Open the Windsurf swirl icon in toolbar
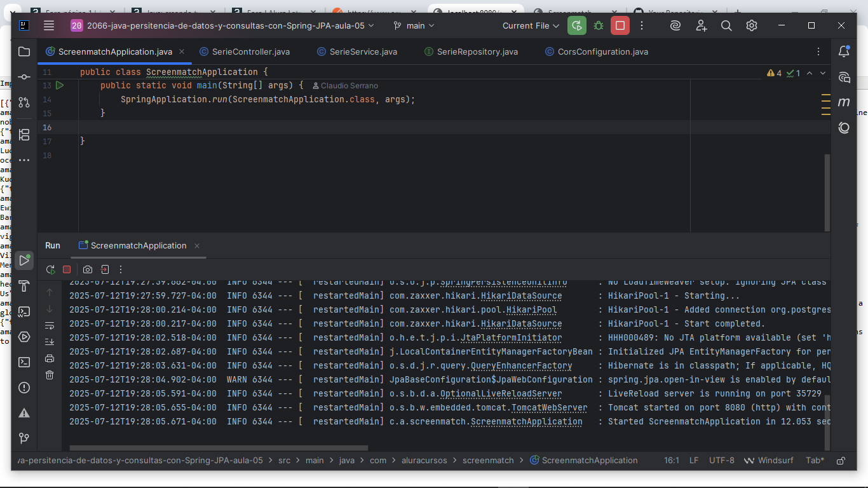This screenshot has width=868, height=488. (675, 25)
